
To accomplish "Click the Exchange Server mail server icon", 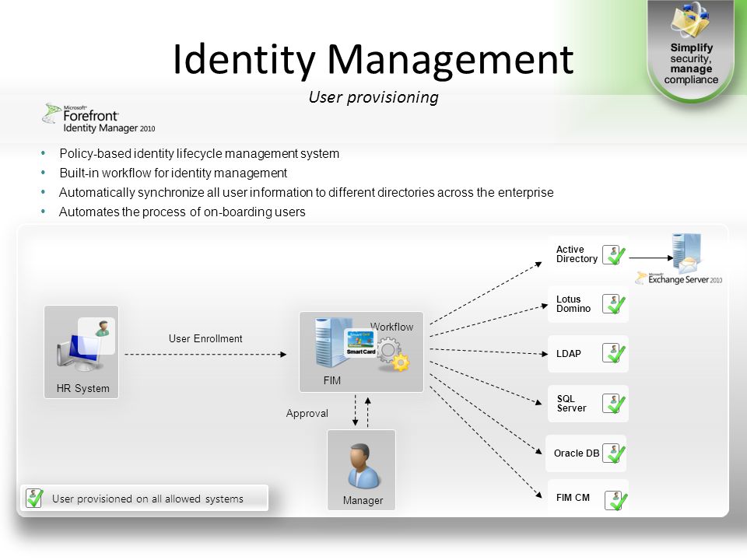I will point(687,254).
